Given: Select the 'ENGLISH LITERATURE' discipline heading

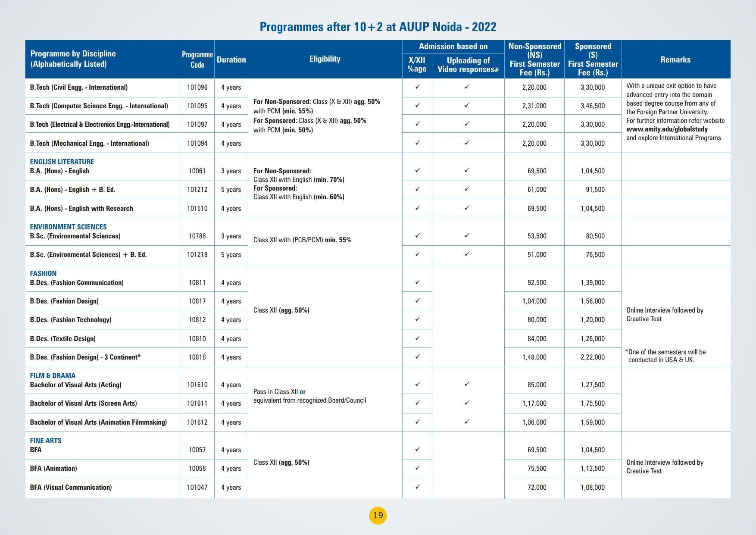Looking at the screenshot, I should [x=62, y=162].
